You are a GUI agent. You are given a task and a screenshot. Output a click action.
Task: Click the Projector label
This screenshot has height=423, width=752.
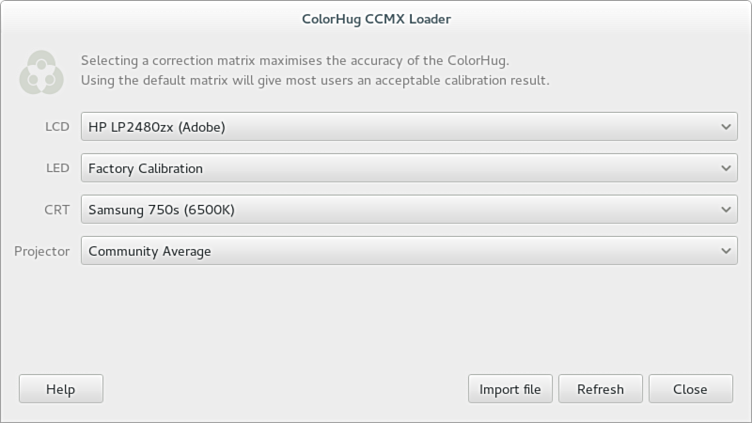pyautogui.click(x=42, y=251)
